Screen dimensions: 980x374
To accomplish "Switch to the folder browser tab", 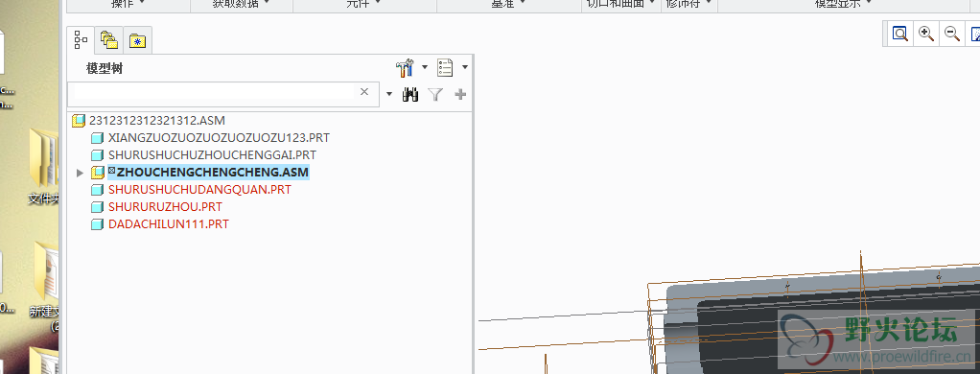I will pyautogui.click(x=108, y=40).
